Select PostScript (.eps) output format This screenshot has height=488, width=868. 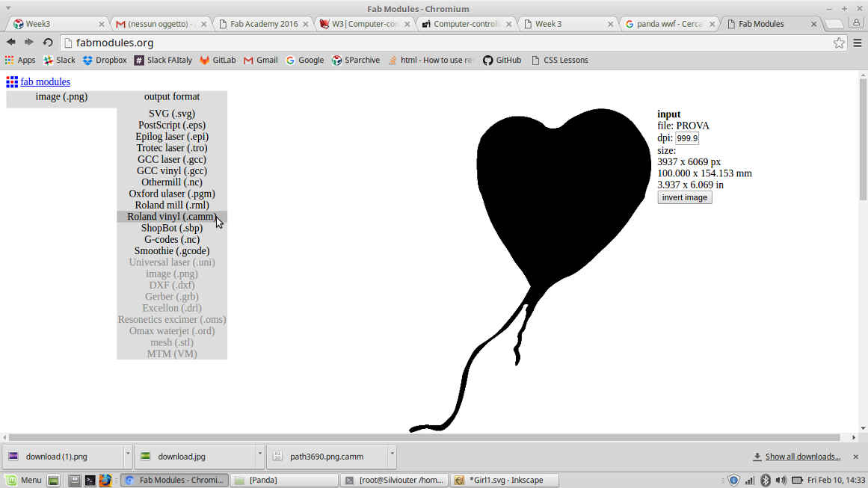172,125
